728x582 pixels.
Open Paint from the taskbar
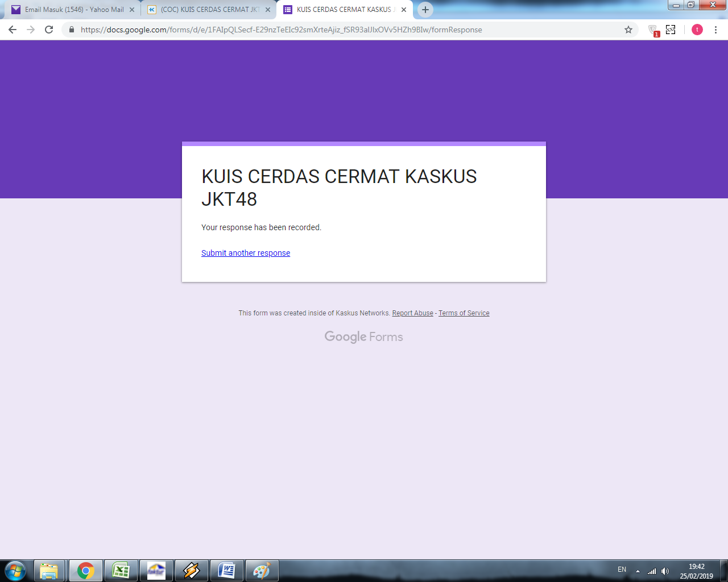click(262, 569)
